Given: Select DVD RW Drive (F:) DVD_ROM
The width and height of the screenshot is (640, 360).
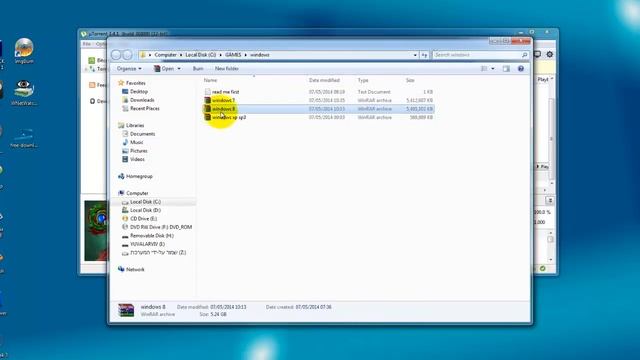Looking at the screenshot, I should click(161, 227).
